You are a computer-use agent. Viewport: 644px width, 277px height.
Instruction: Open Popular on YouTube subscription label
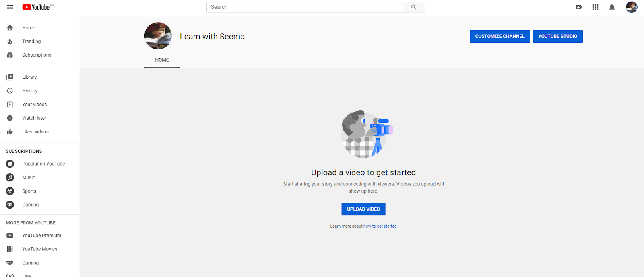coord(43,164)
